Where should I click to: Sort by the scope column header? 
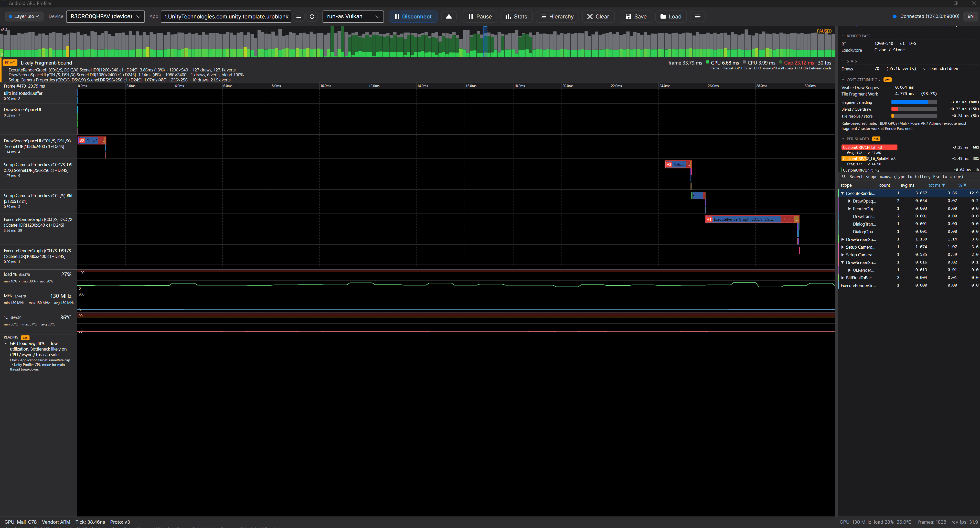846,185
